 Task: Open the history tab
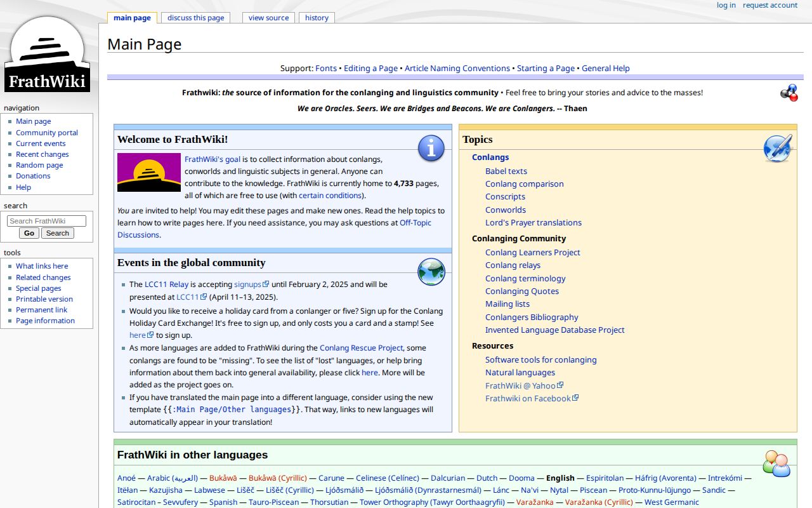317,18
